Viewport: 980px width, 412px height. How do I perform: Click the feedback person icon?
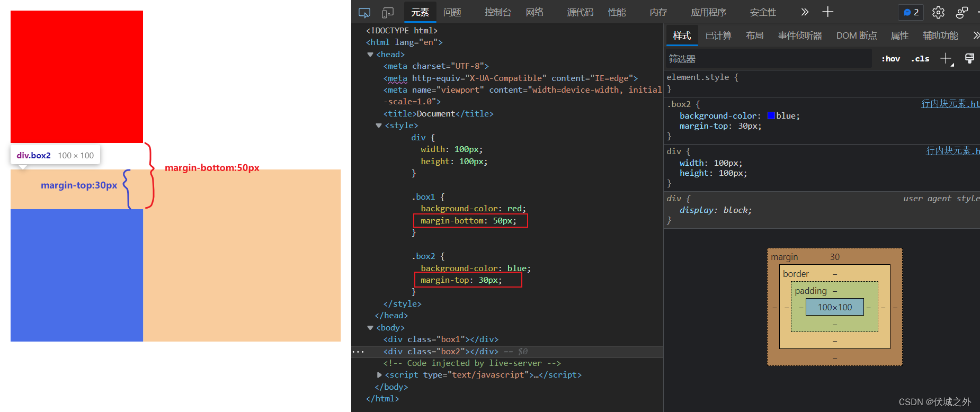pos(961,12)
